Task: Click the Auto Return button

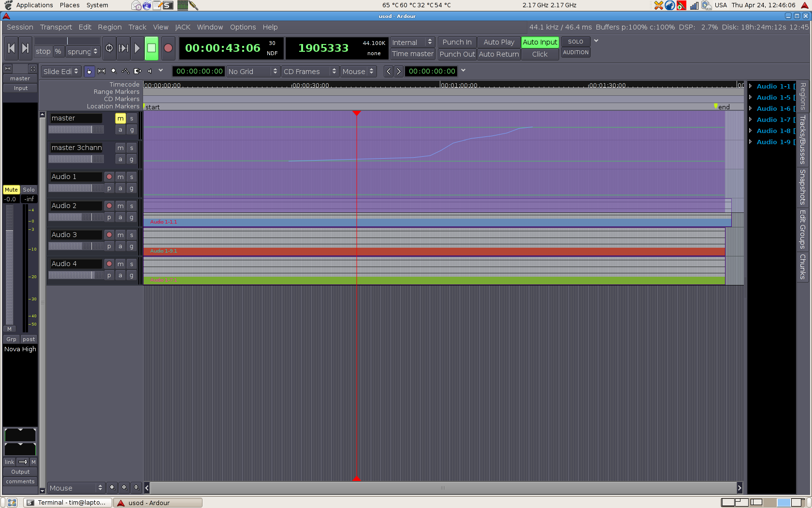Action: pos(498,54)
